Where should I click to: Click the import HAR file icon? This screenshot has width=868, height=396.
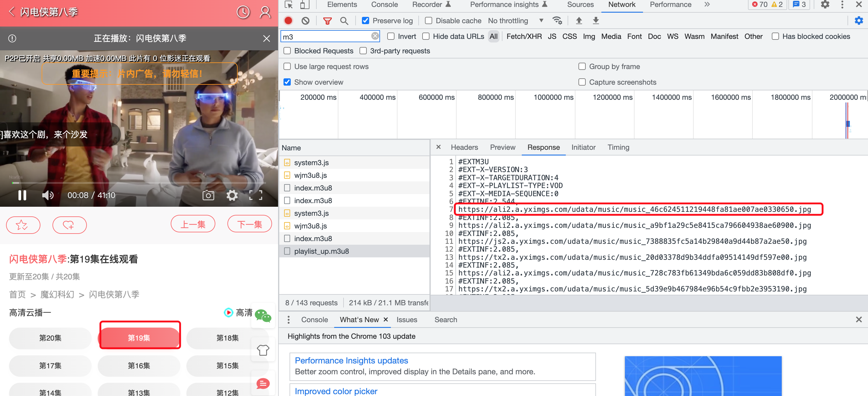(578, 21)
